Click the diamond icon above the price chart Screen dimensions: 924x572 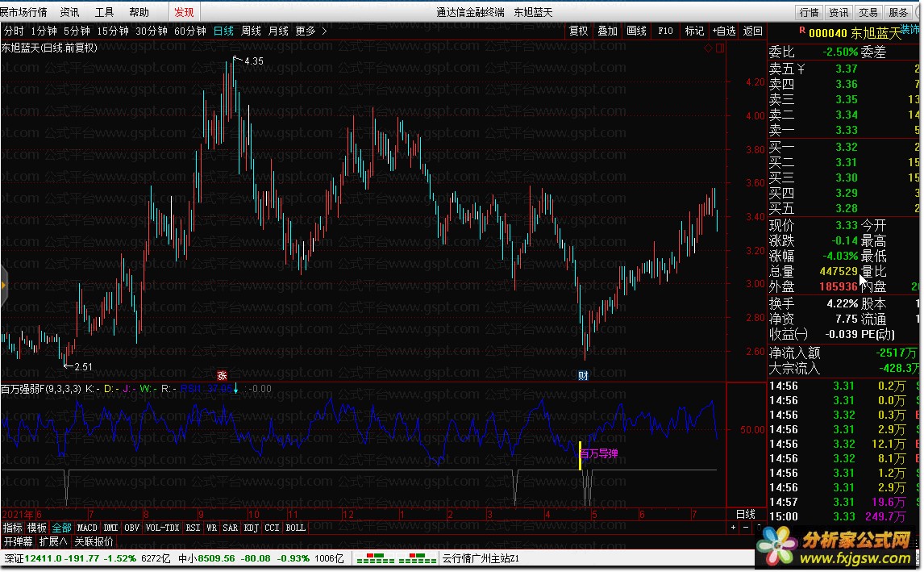tap(709, 48)
